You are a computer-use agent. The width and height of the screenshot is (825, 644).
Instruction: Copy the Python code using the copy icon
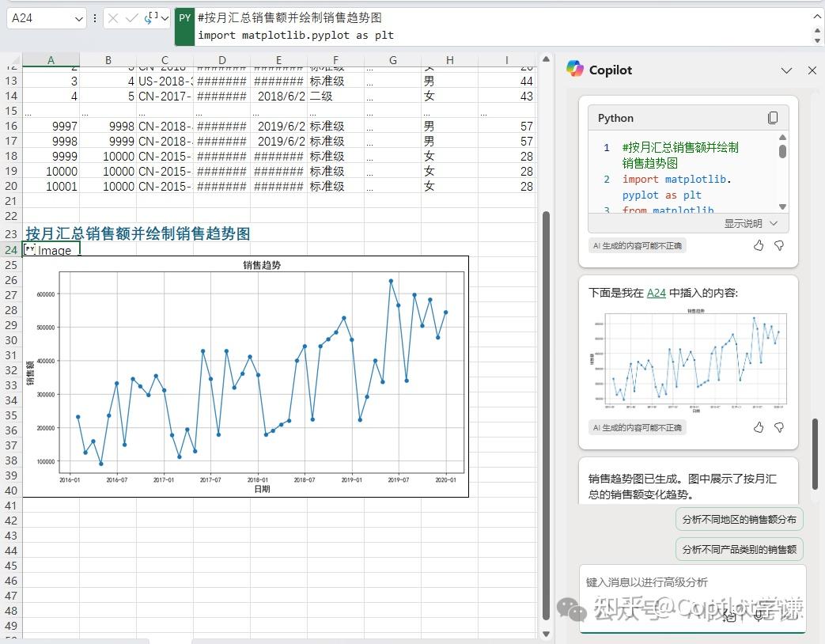(x=773, y=116)
